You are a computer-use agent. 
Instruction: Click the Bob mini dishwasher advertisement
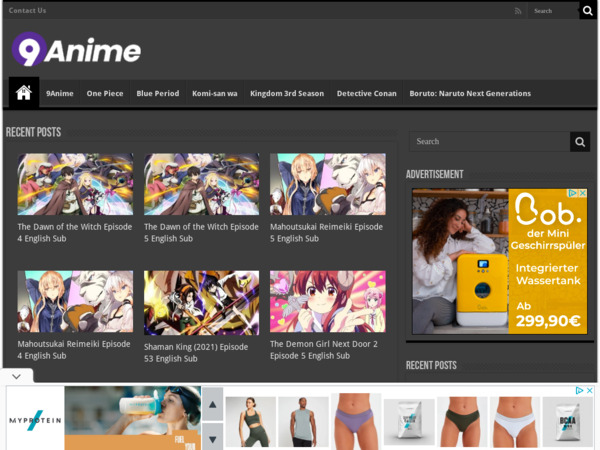coord(499,261)
